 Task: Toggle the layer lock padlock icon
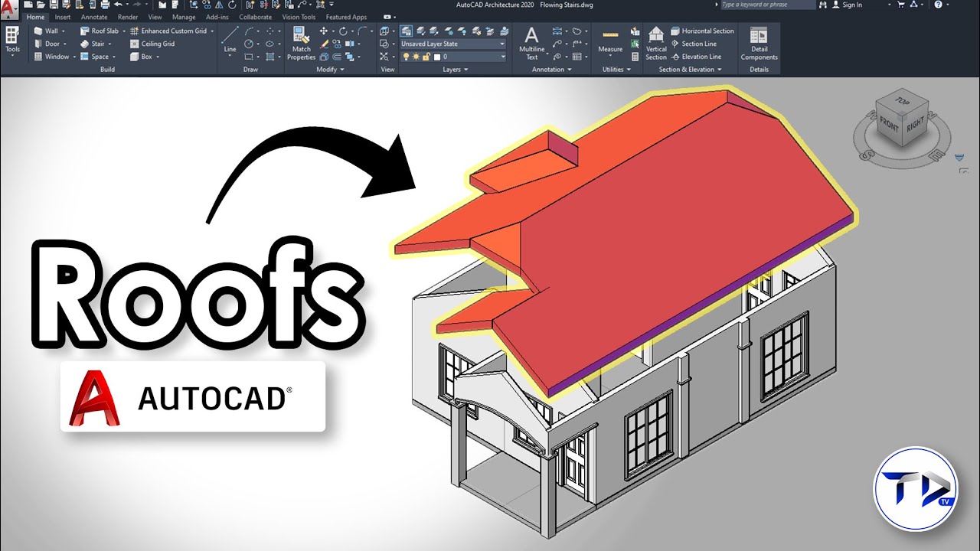[x=426, y=57]
